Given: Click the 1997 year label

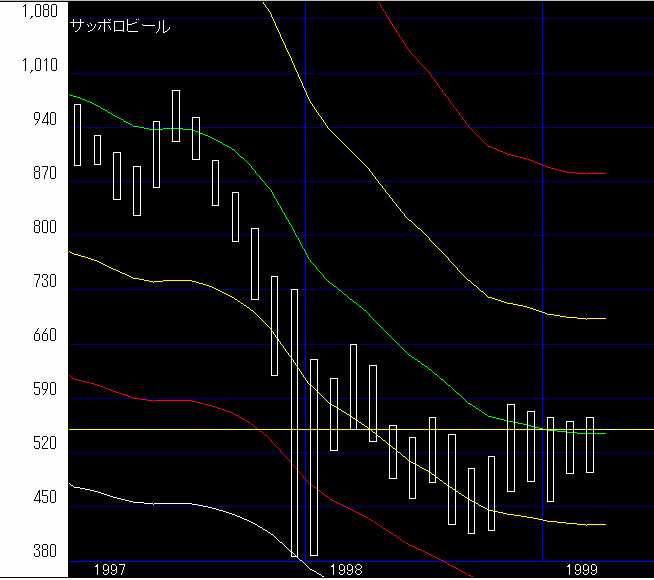Looking at the screenshot, I should pos(109,569).
